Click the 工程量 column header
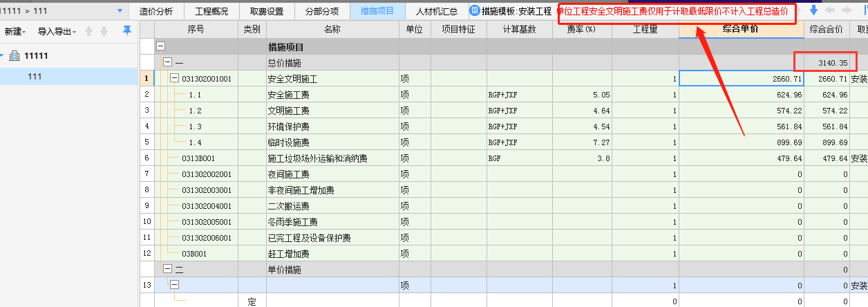Image resolution: width=868 pixels, height=307 pixels. [x=645, y=29]
